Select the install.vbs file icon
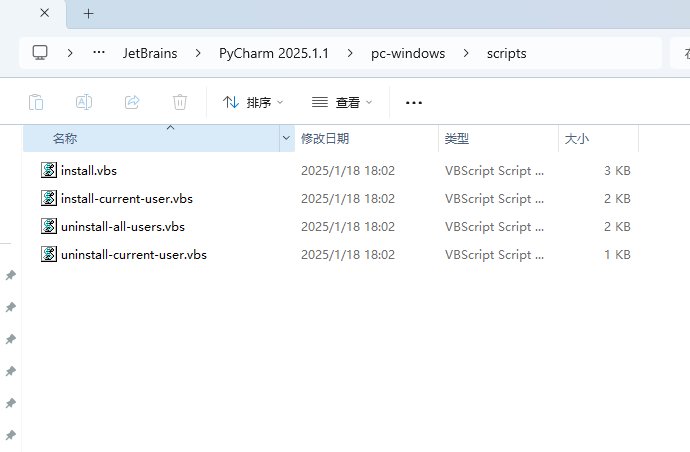This screenshot has width=690, height=452. click(x=49, y=170)
